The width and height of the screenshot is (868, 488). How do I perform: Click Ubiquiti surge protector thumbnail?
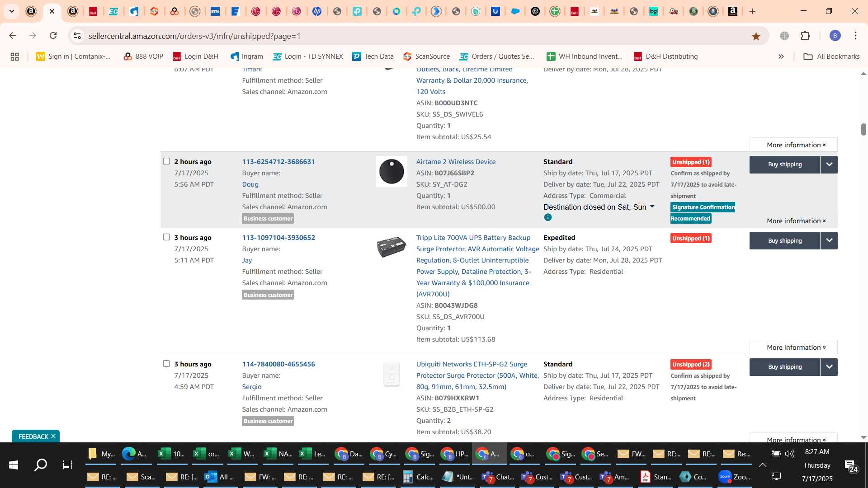pyautogui.click(x=392, y=374)
